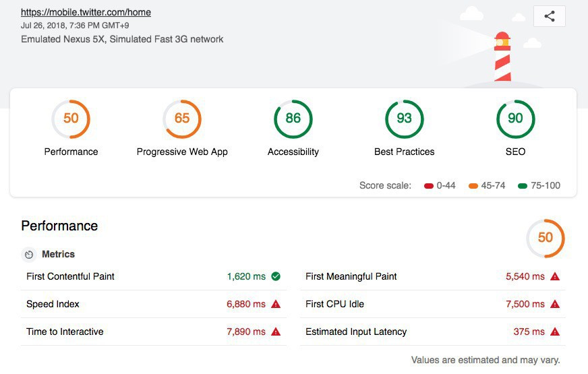Screen dimensions: 588x374
Task: Click the orange 45-74 score scale swatch
Action: (473, 186)
